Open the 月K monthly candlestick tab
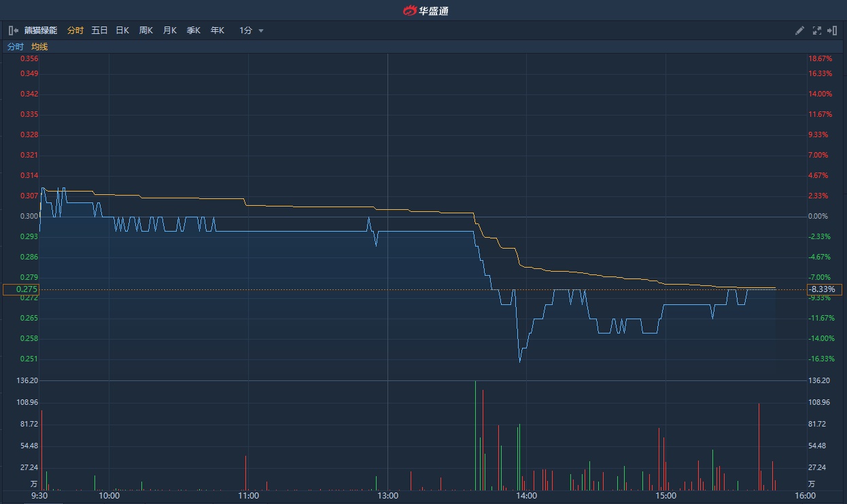847x504 pixels. [169, 31]
